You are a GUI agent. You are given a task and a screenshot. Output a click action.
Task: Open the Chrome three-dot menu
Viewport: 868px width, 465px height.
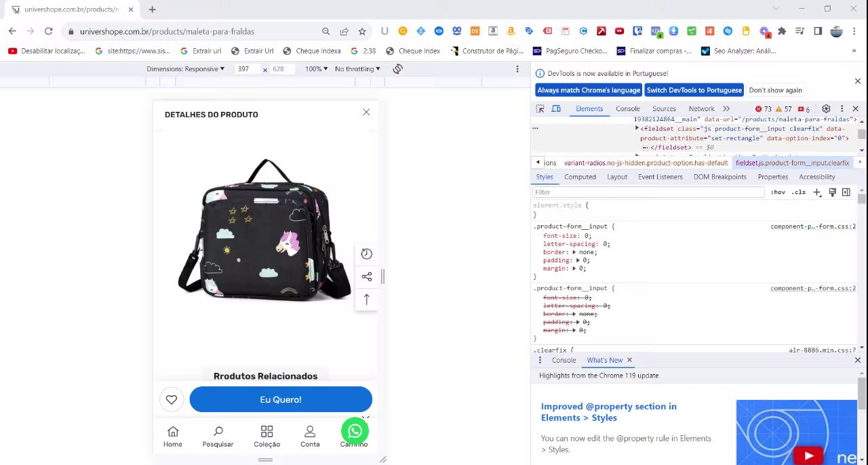[x=854, y=31]
